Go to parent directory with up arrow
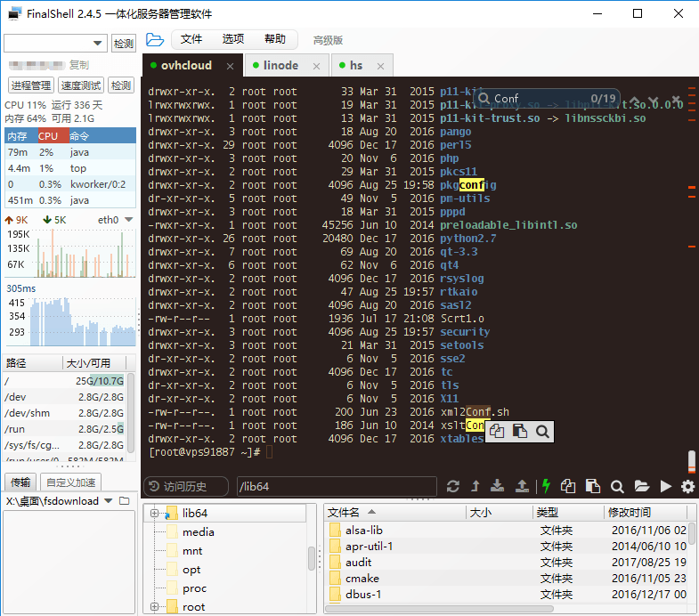Screen dimensions: 699x616 point(475,486)
